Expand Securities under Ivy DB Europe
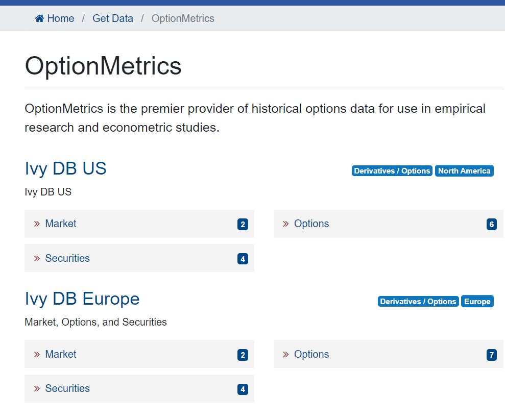The width and height of the screenshot is (505, 420). [x=139, y=388]
